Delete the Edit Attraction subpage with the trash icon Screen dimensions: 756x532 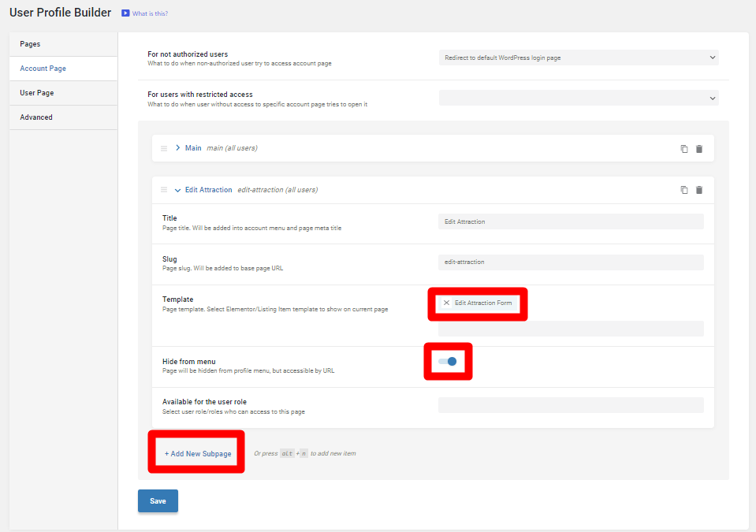699,190
